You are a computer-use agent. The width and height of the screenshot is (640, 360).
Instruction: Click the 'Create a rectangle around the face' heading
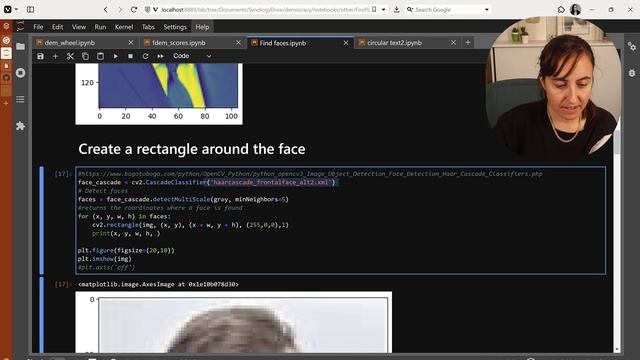point(192,149)
